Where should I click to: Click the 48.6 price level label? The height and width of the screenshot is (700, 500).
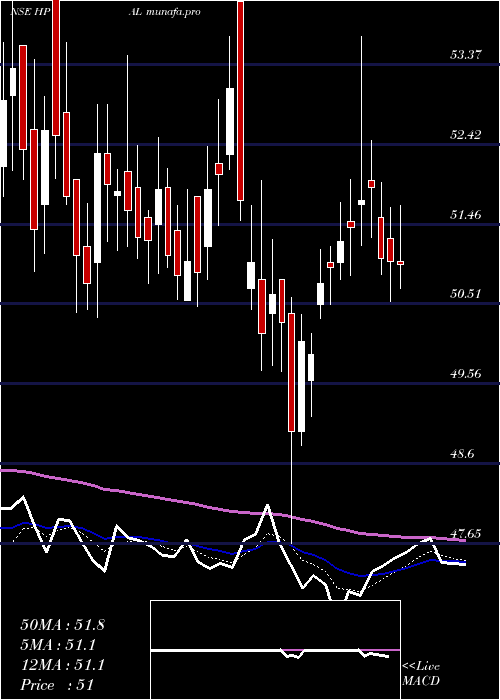coord(462,454)
